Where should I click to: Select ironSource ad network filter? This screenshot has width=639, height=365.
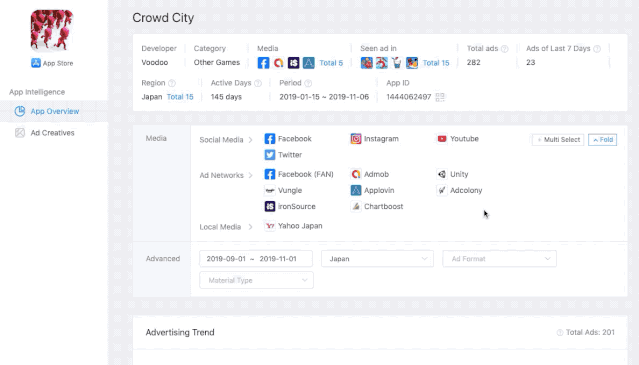[290, 206]
